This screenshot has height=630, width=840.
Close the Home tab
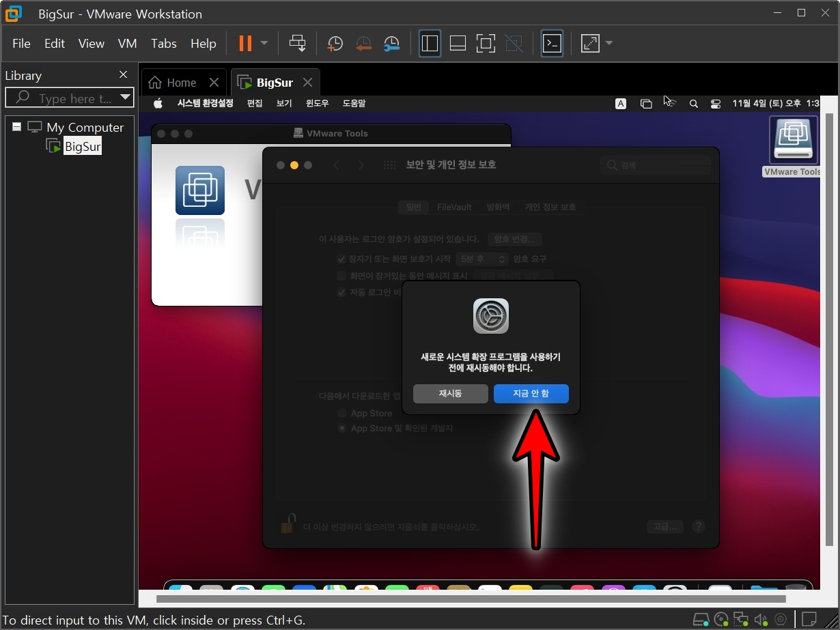[214, 83]
